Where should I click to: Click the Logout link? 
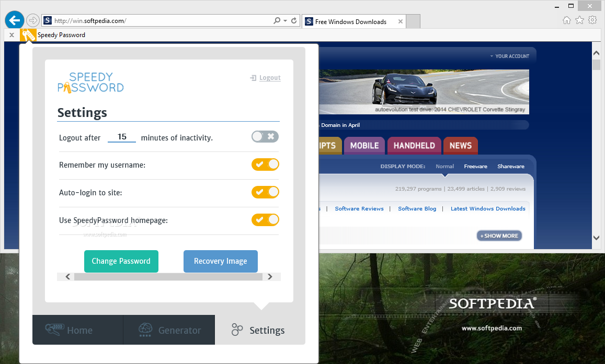[270, 78]
